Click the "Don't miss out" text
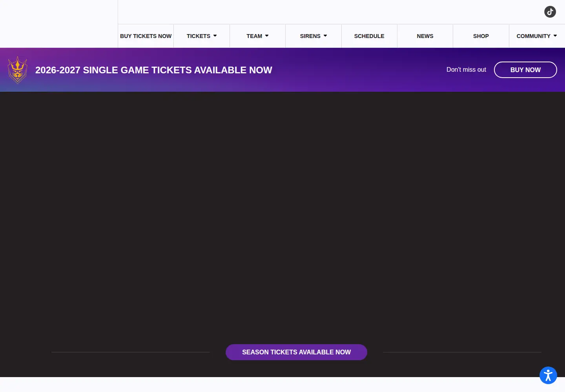 [466, 70]
